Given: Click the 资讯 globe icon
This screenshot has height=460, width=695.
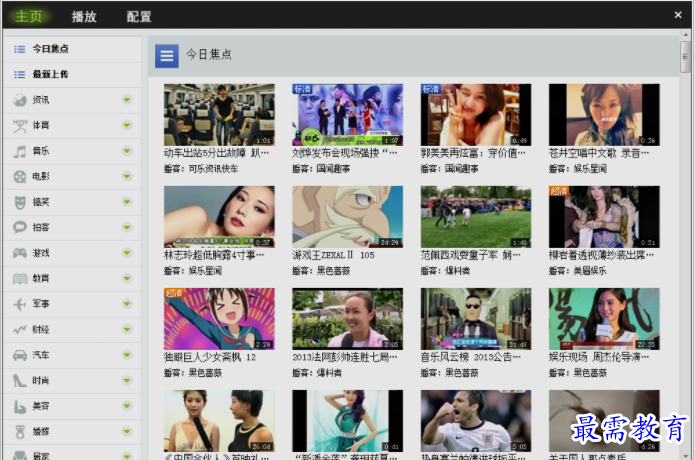Looking at the screenshot, I should [20, 100].
